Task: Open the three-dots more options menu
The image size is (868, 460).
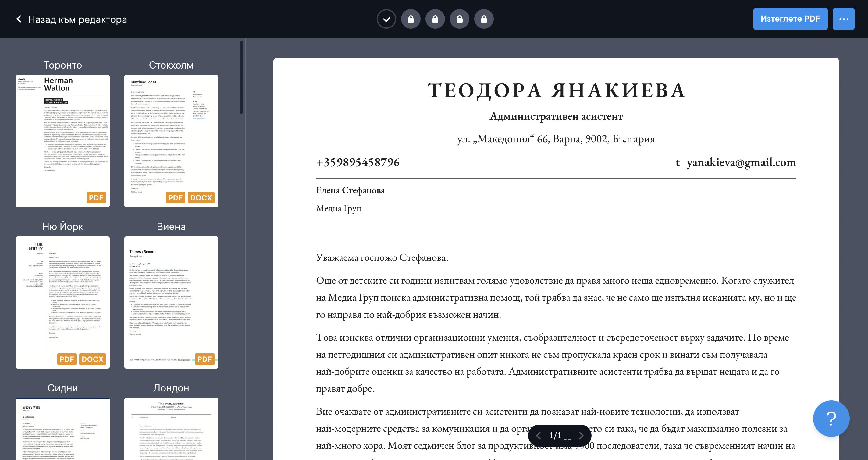Action: click(x=843, y=19)
